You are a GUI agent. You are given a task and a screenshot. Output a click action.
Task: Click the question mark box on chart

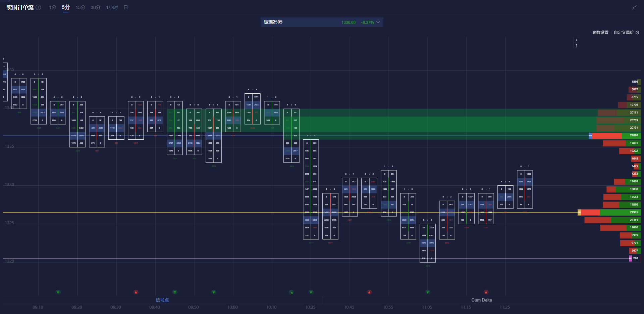pos(576,46)
